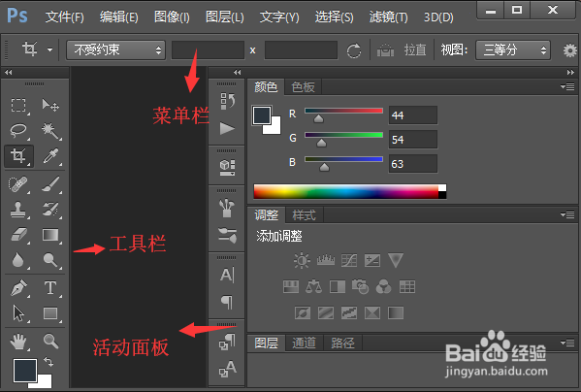Open the 颜色 panel options menu
581x392 pixels.
[567, 86]
